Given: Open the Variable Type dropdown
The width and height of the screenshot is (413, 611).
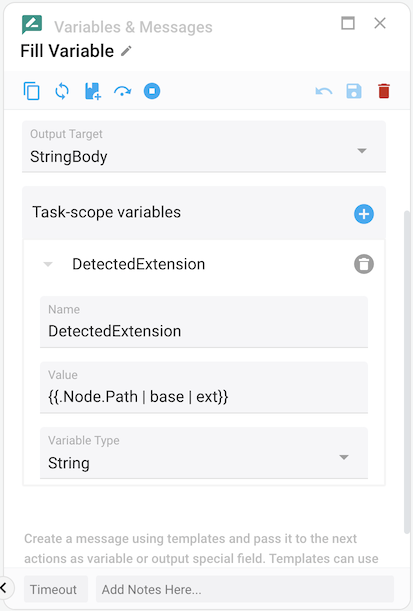Looking at the screenshot, I should pyautogui.click(x=204, y=453).
